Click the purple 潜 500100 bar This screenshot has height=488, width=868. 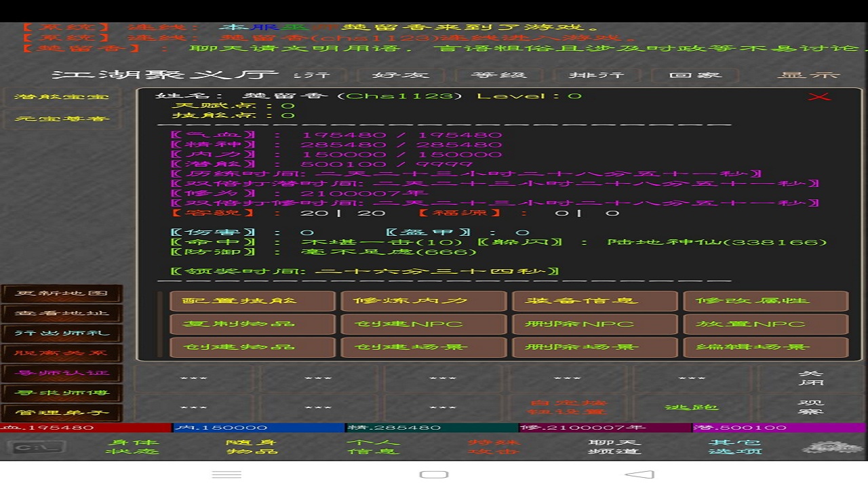click(780, 428)
